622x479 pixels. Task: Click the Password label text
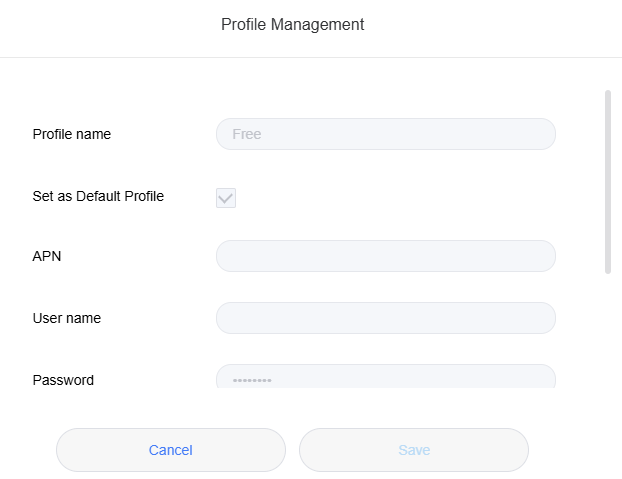[x=63, y=380]
